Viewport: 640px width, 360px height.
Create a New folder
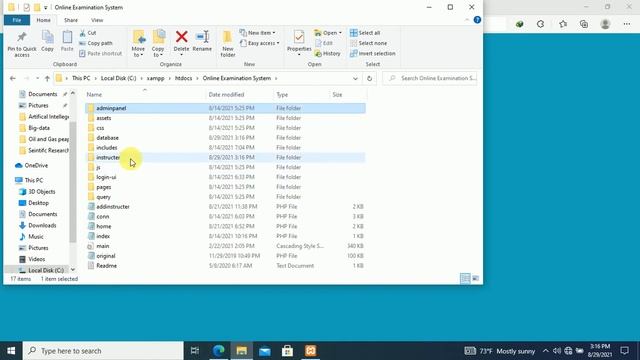pos(228,44)
